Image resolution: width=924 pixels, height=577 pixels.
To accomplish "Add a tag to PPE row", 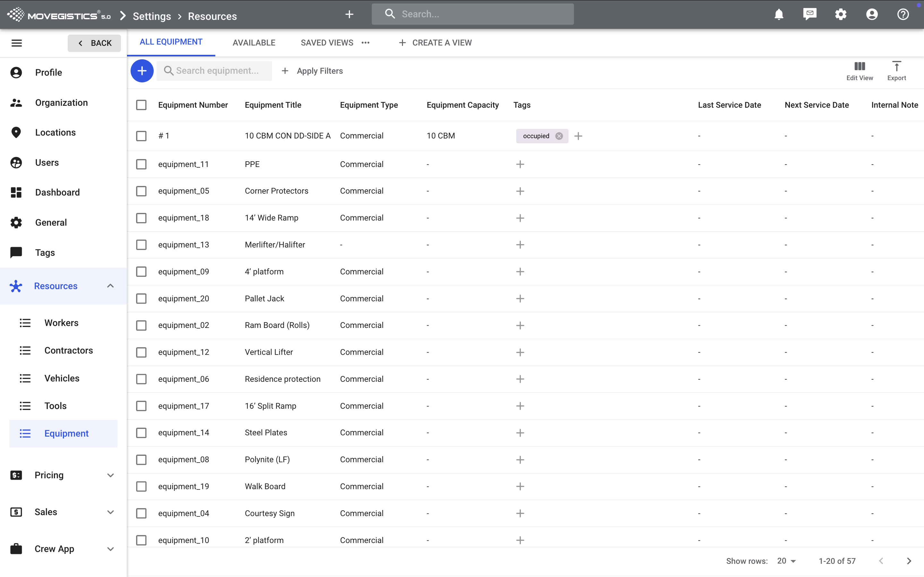I will (520, 164).
